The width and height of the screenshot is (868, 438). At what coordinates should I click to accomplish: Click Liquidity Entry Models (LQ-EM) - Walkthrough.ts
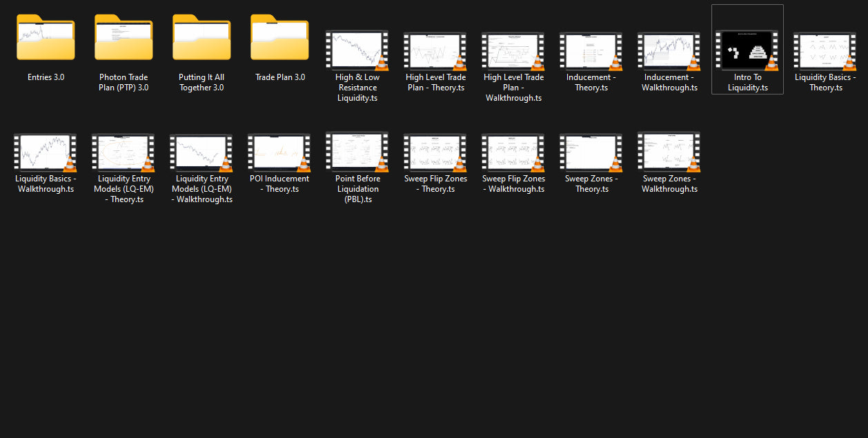201,152
